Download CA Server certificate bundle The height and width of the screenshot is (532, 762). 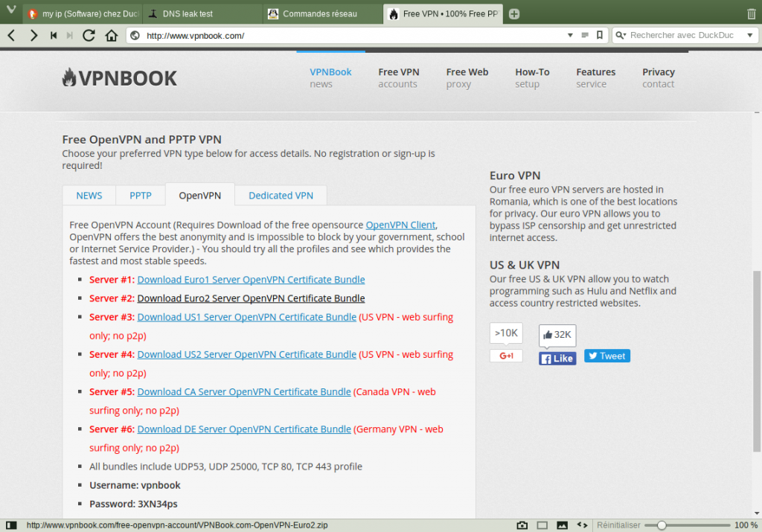(x=244, y=392)
